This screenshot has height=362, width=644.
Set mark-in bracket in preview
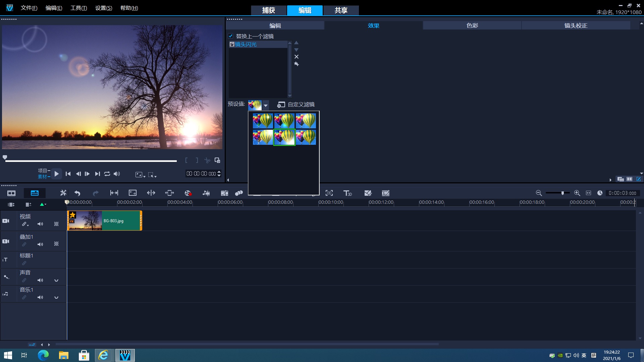click(x=186, y=160)
